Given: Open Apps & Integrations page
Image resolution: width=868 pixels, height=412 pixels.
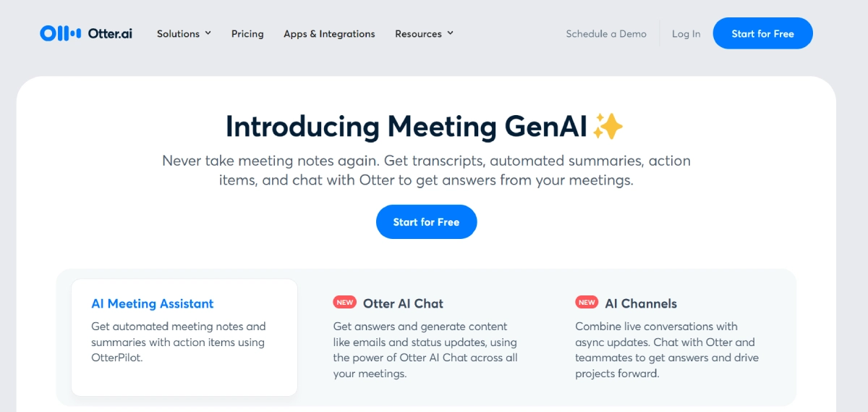Looking at the screenshot, I should [x=329, y=33].
